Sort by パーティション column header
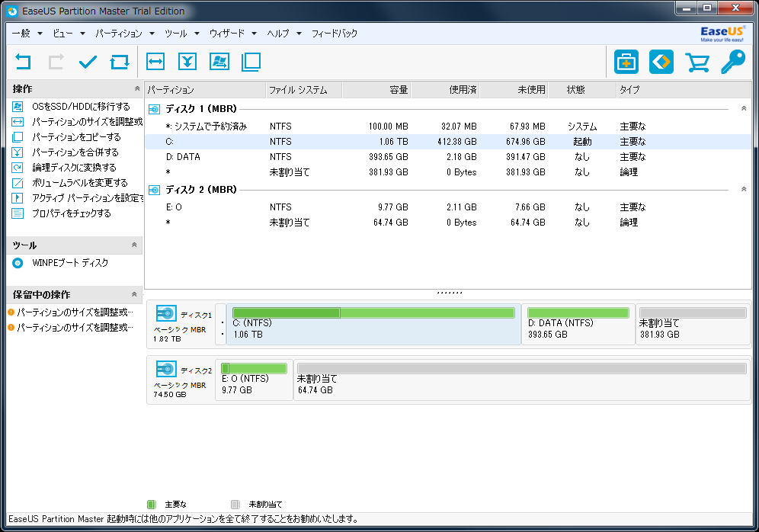This screenshot has height=532, width=759. 205,89
